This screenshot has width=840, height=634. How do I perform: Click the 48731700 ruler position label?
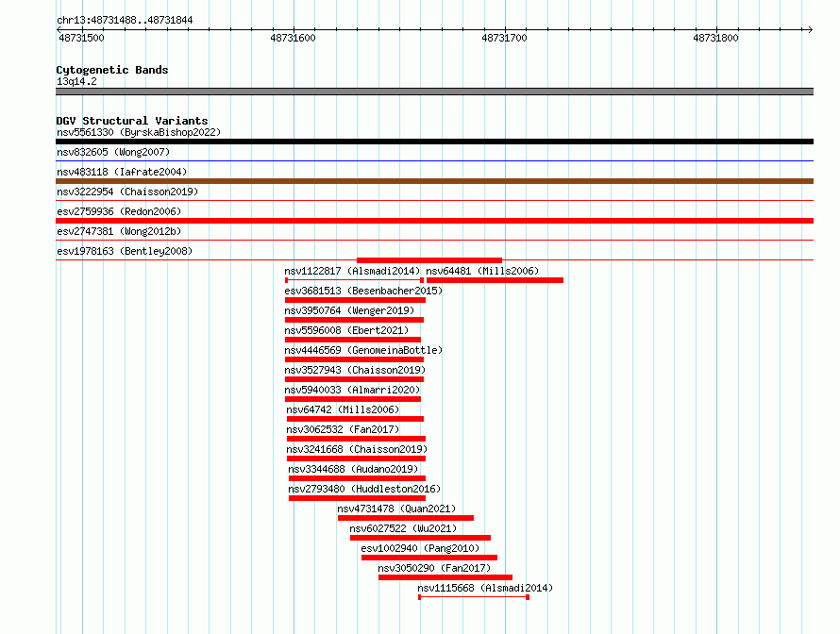[504, 38]
